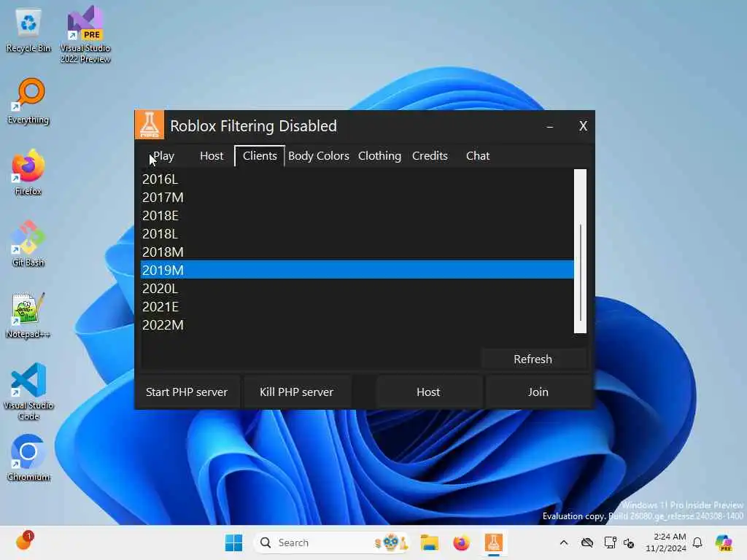Open the Windows Start menu
This screenshot has height=560, width=747.
(233, 542)
